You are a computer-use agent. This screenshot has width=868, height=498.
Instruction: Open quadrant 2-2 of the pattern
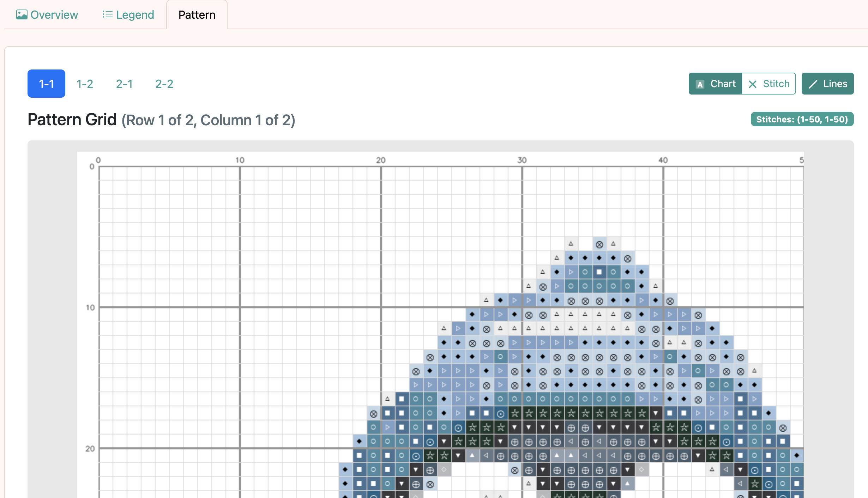pyautogui.click(x=164, y=84)
